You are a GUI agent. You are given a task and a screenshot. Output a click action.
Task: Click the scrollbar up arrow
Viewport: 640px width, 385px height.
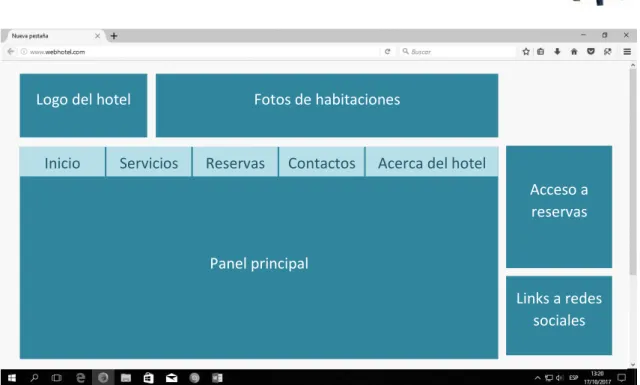(x=633, y=65)
